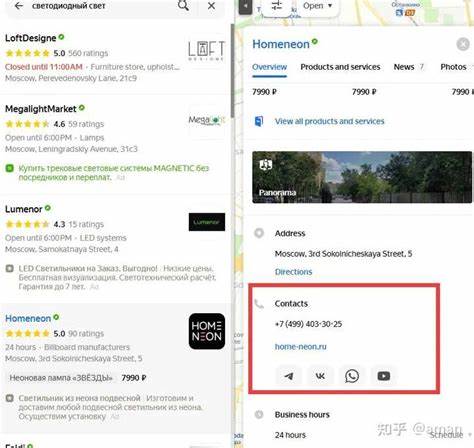Open Homeneon's WhatsApp contact icon

coord(352,376)
